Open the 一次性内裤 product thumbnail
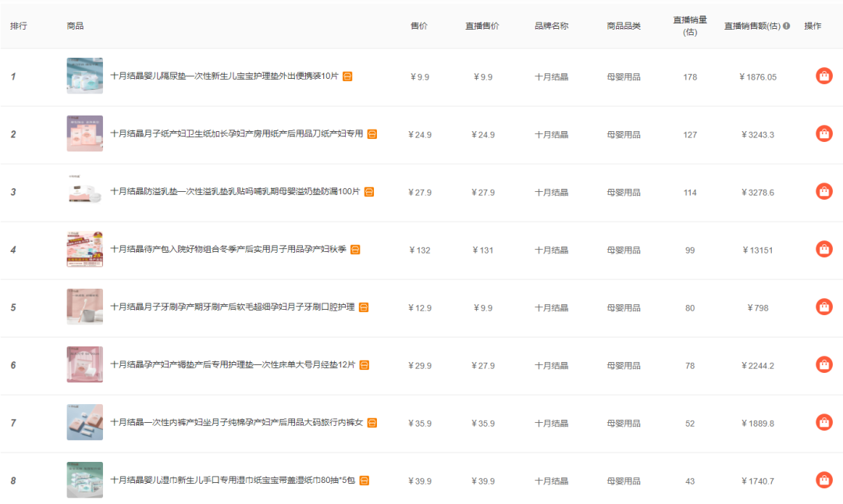The width and height of the screenshot is (843, 504). click(x=85, y=422)
